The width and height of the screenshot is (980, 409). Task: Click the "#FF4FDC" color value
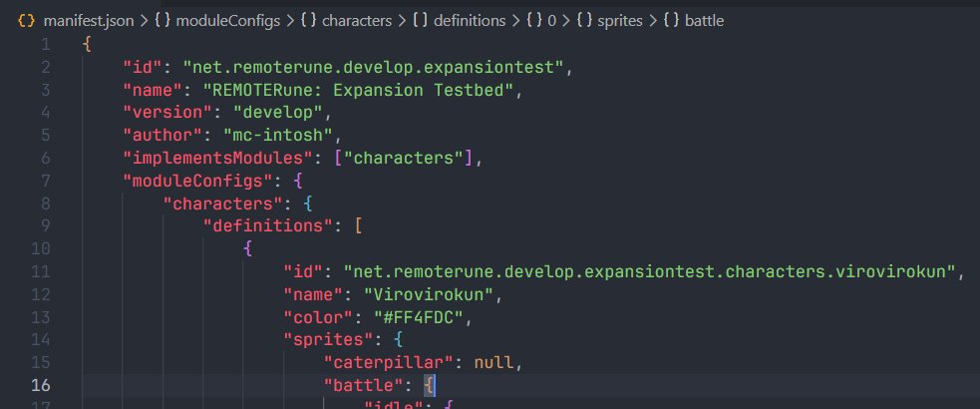coord(418,317)
